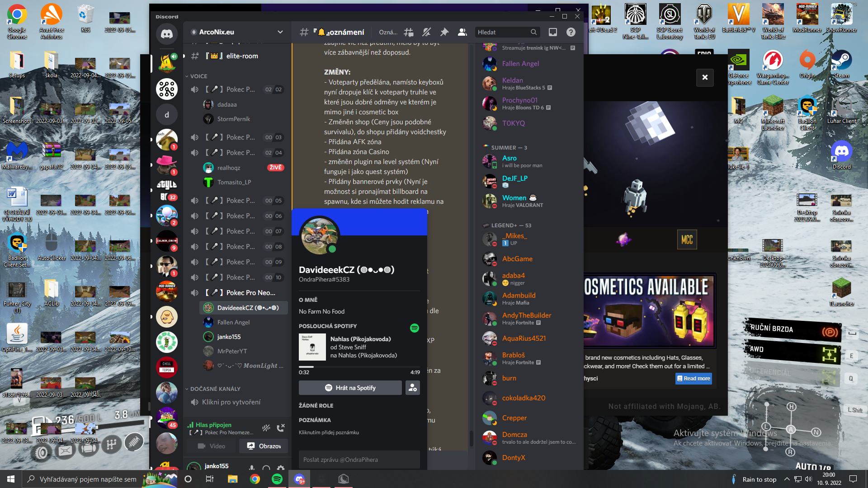Toggle the member list visibility icon

[462, 32]
